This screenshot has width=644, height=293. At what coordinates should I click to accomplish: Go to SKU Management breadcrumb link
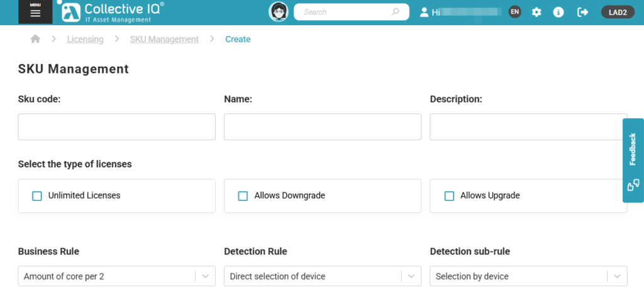164,39
